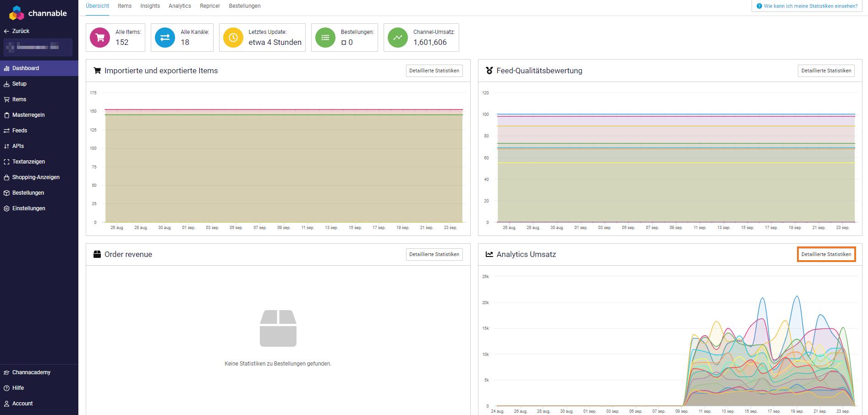Switch to the Repricer tab
This screenshot has width=868, height=415.
pyautogui.click(x=210, y=6)
